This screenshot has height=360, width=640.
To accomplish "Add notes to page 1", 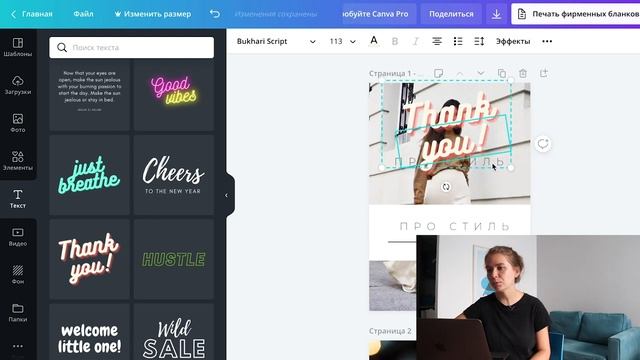I will pos(438,73).
